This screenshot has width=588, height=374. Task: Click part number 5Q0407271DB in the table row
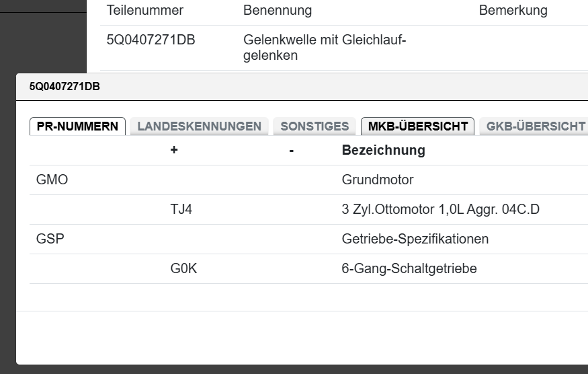coord(151,40)
